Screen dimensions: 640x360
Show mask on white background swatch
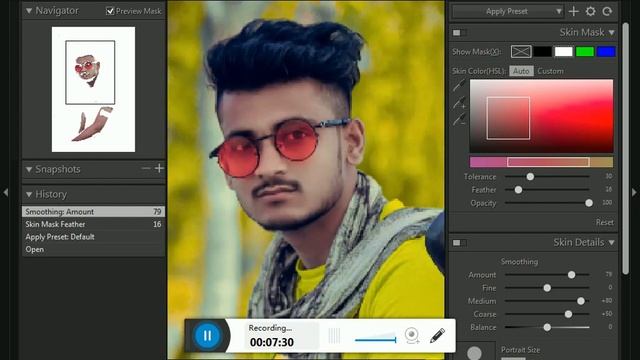click(x=564, y=51)
